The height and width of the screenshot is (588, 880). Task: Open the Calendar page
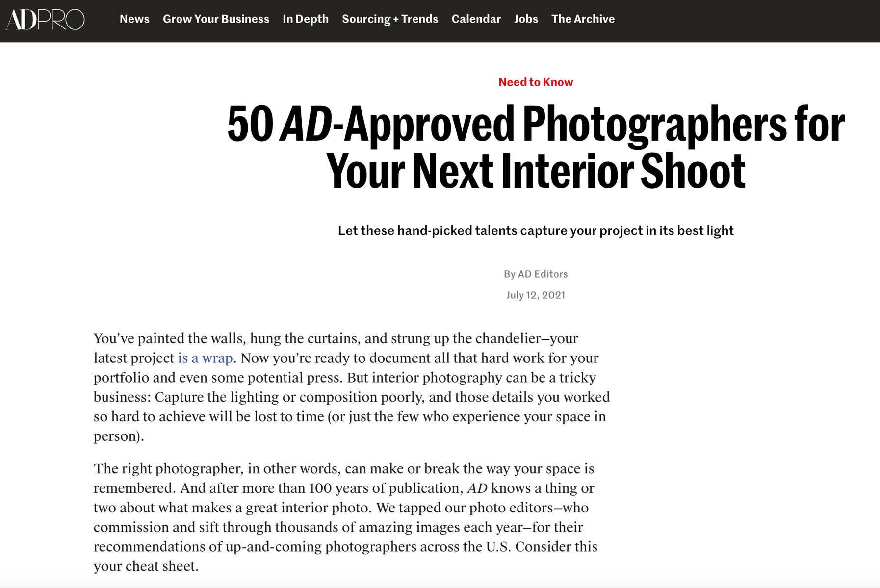(476, 19)
